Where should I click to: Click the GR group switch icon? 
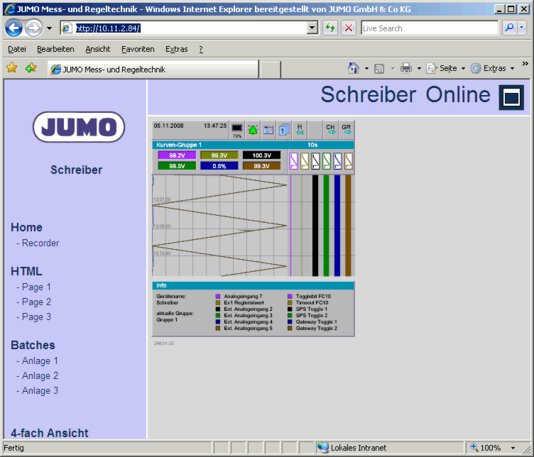(x=346, y=129)
